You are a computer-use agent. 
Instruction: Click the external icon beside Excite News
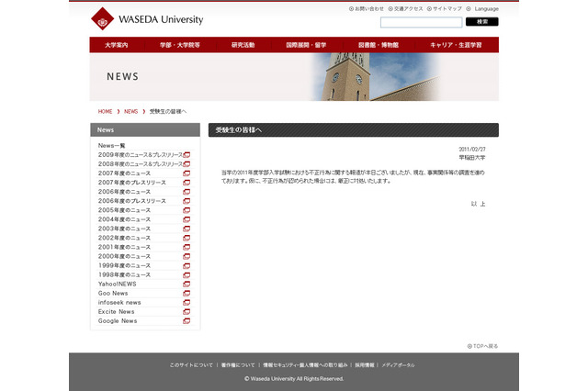click(187, 312)
